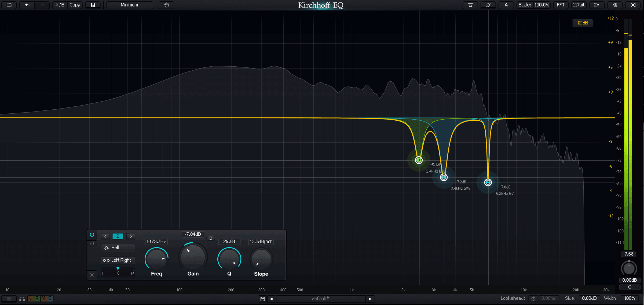Click the collapse panel icon near phase button
This screenshot has height=305, width=644.
470,5
